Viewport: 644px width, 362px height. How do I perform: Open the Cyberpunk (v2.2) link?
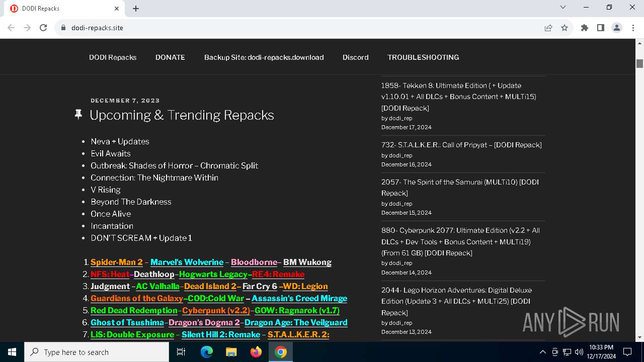(216, 310)
